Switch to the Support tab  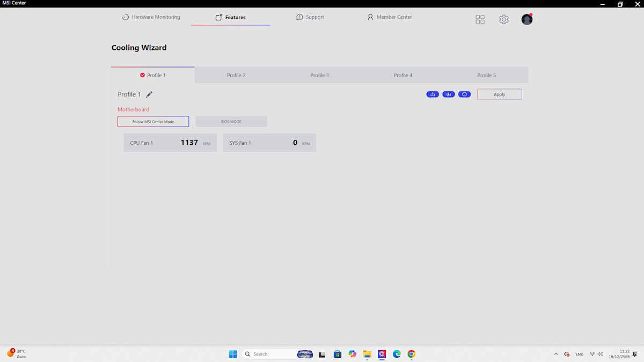pyautogui.click(x=310, y=17)
